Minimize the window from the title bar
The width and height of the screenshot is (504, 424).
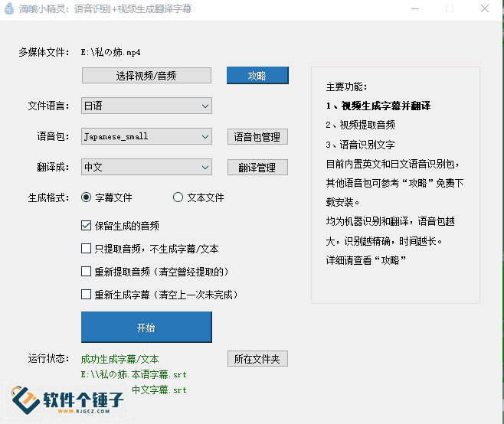coord(414,9)
